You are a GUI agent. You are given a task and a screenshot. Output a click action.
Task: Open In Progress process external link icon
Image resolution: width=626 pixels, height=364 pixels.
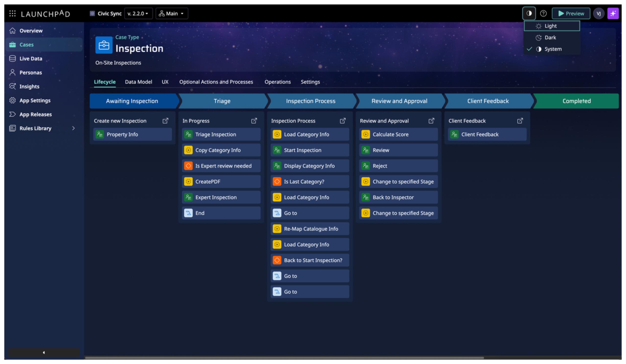[254, 121]
